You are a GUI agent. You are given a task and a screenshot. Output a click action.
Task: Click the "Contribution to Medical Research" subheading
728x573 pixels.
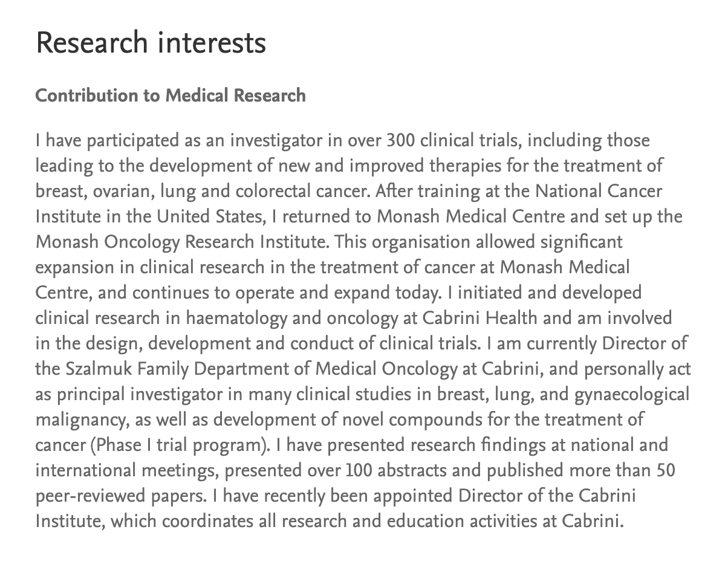(x=171, y=95)
